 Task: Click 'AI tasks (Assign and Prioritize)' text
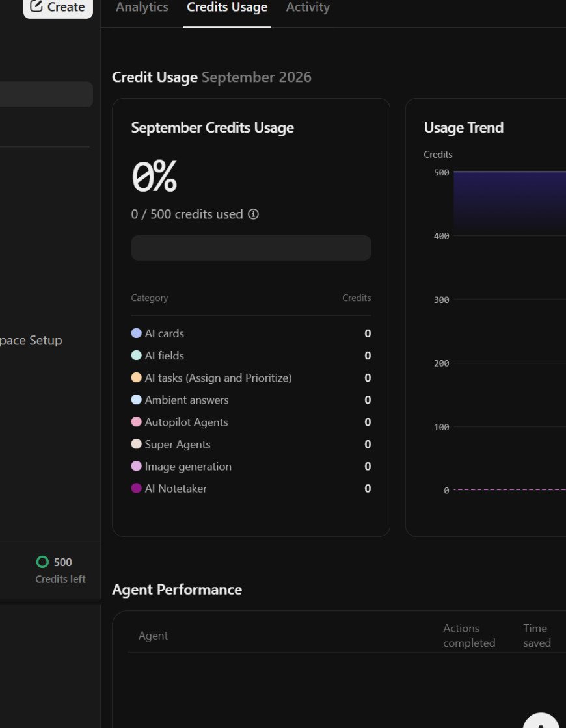[218, 378]
